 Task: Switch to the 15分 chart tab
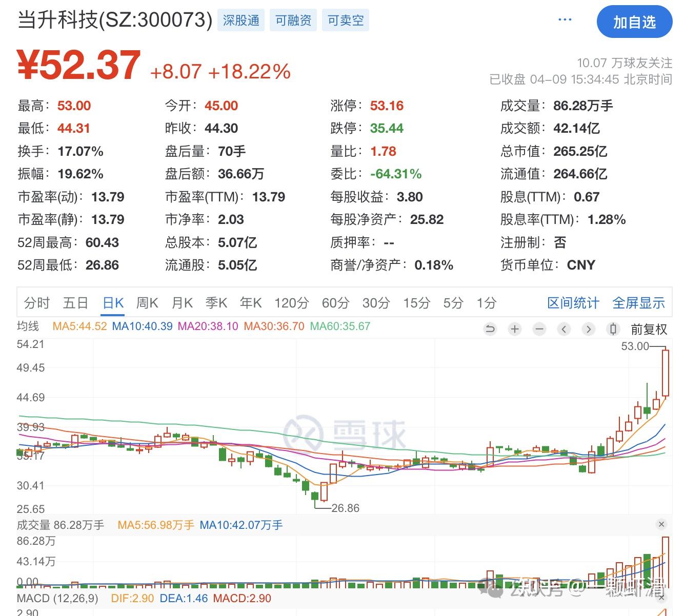[x=416, y=303]
